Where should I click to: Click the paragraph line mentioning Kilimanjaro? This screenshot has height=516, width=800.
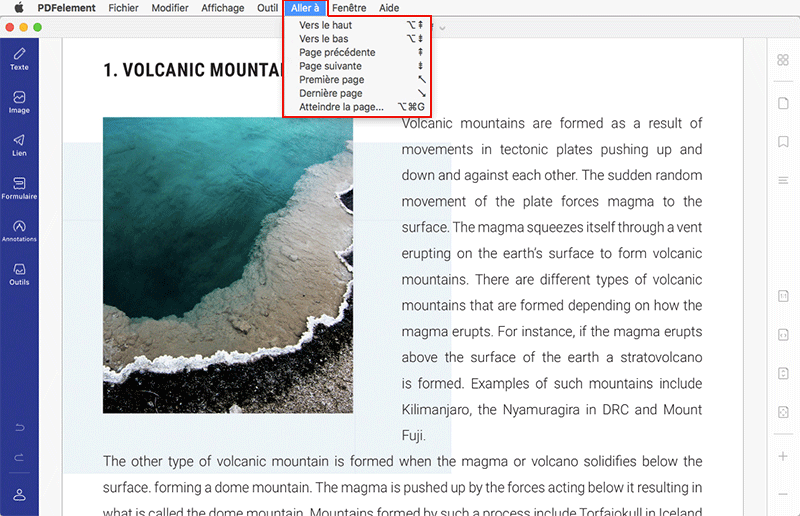[x=552, y=410]
